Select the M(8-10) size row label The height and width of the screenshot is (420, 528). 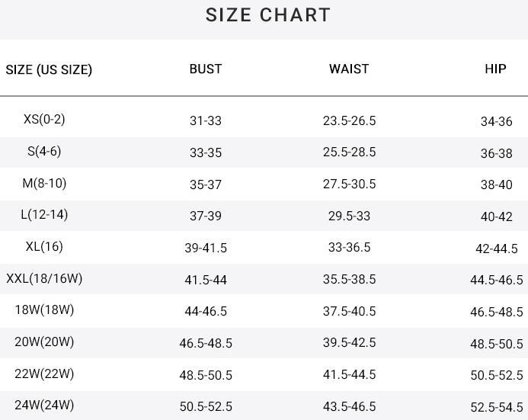(x=44, y=183)
